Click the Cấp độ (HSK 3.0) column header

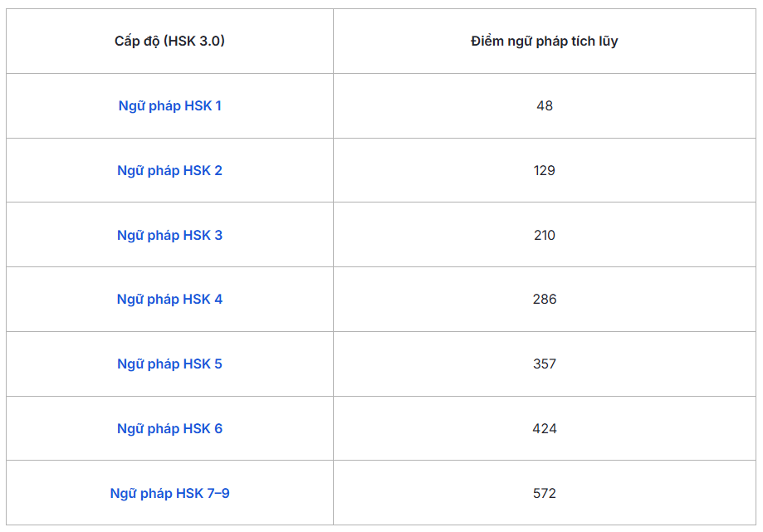[x=169, y=41]
